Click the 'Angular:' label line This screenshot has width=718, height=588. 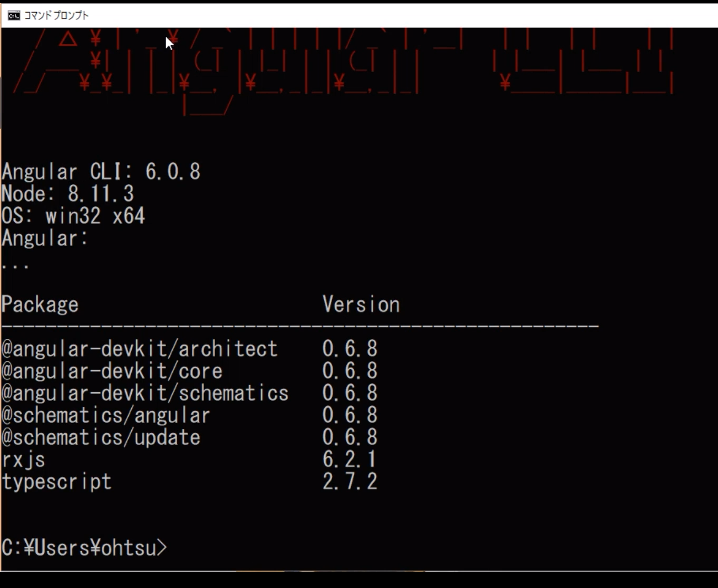(45, 239)
